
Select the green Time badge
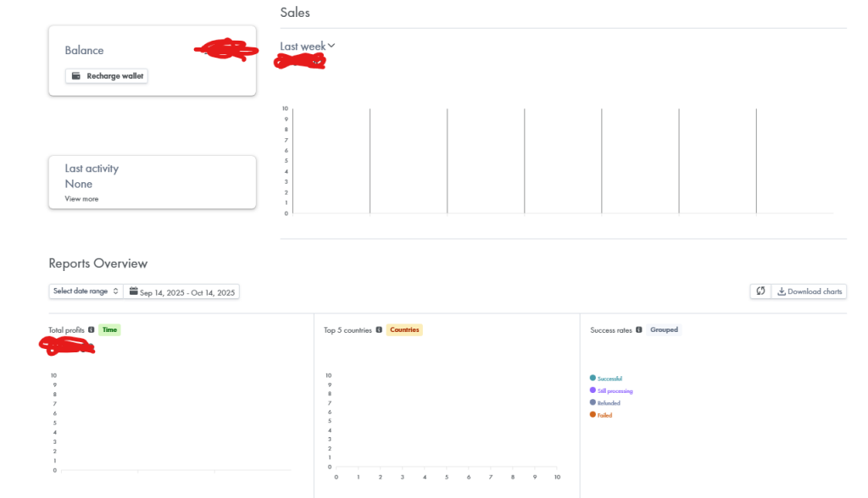(110, 330)
